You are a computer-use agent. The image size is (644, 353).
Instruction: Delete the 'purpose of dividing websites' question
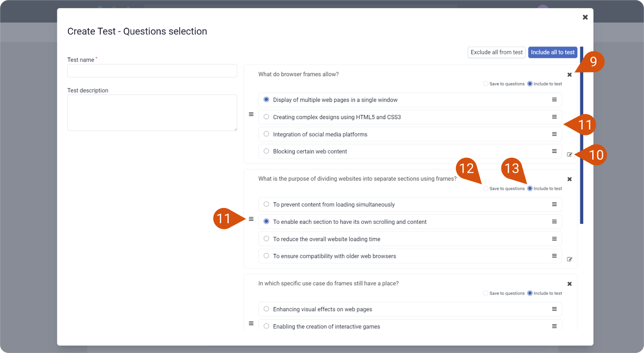click(x=570, y=180)
